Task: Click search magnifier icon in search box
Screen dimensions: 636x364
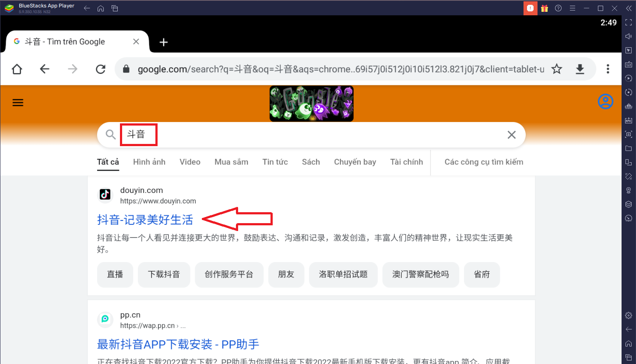Action: click(x=111, y=134)
